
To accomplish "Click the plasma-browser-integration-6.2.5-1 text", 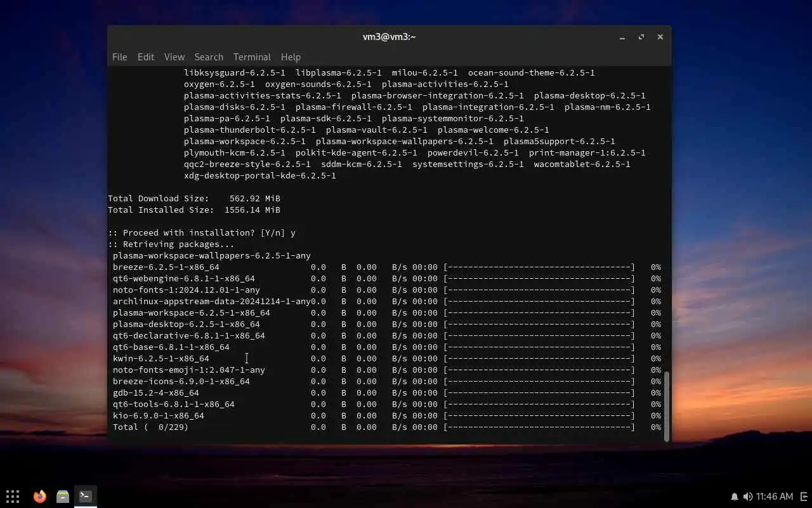I will 438,95.
